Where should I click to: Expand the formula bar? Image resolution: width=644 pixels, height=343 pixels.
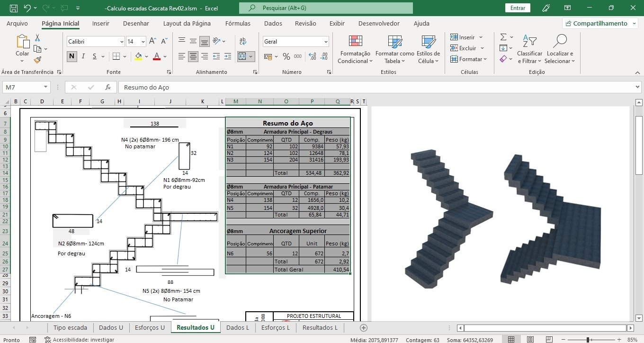(x=637, y=87)
